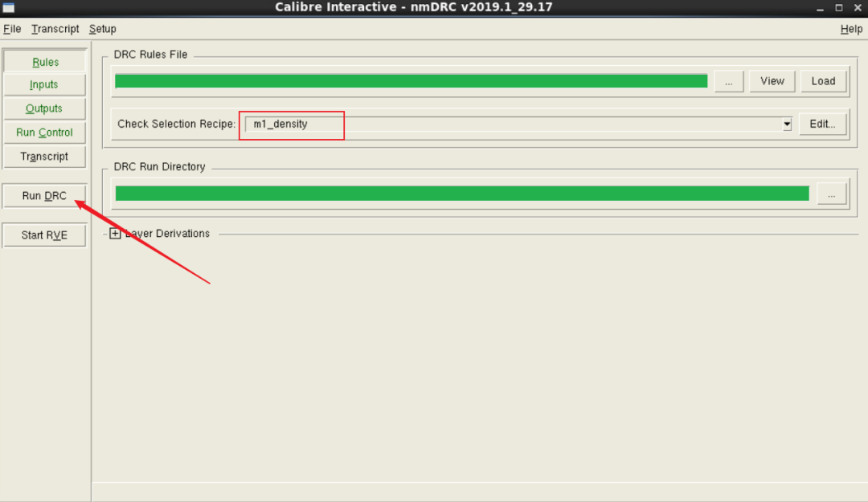Start RVE results viewer

click(x=44, y=235)
